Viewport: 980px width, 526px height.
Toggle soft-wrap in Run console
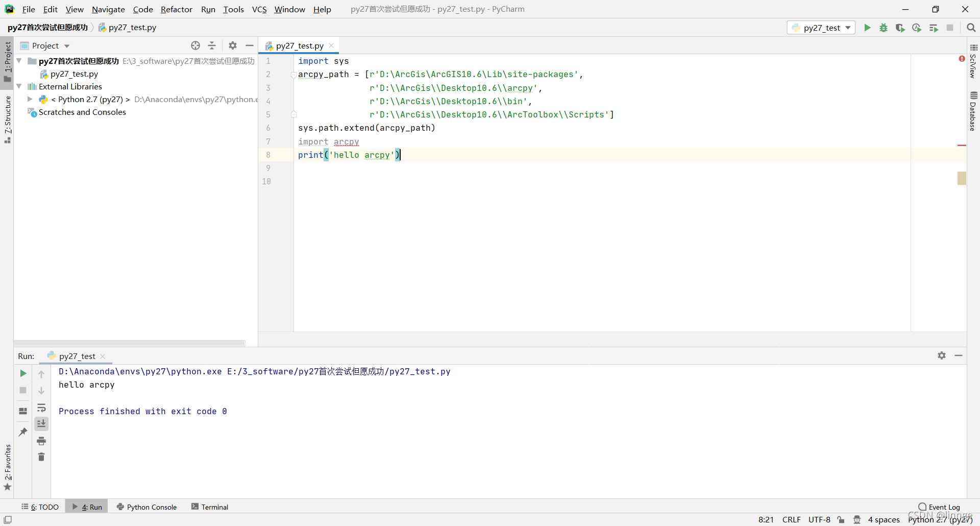pos(41,408)
